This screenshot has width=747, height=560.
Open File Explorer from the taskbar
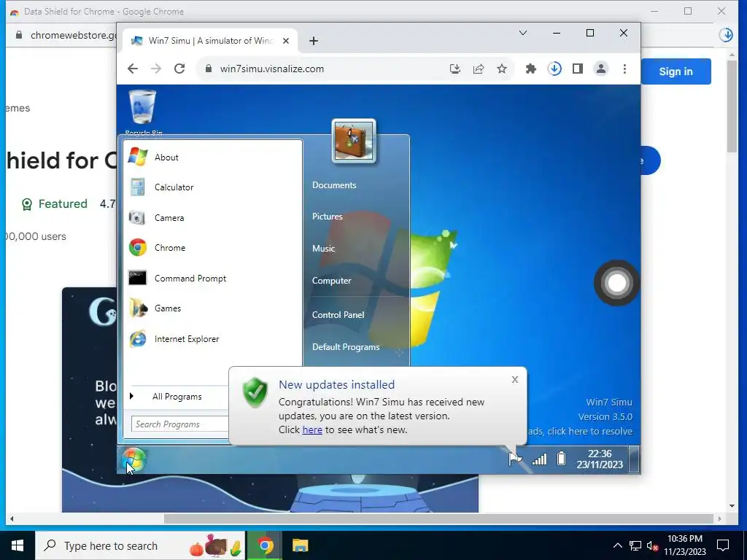[300, 545]
